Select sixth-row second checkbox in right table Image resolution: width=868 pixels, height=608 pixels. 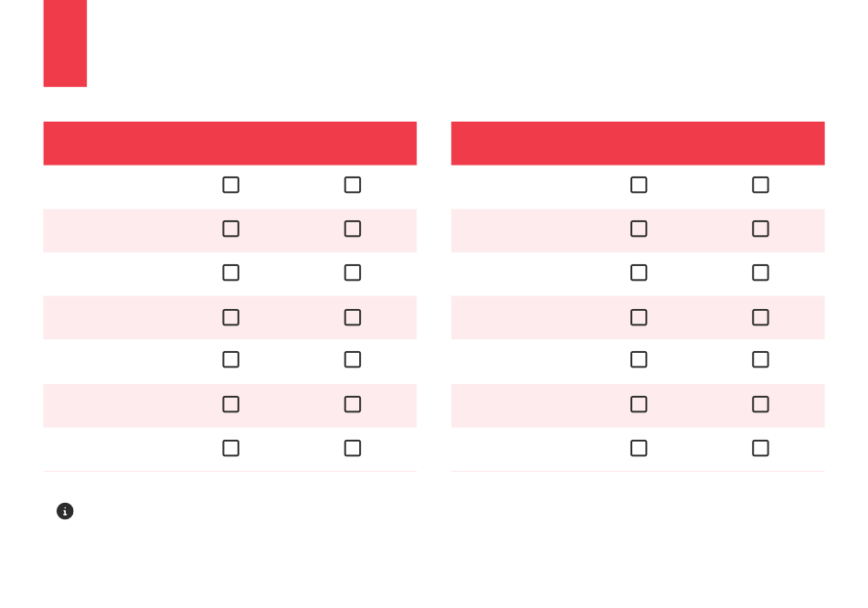tap(760, 404)
